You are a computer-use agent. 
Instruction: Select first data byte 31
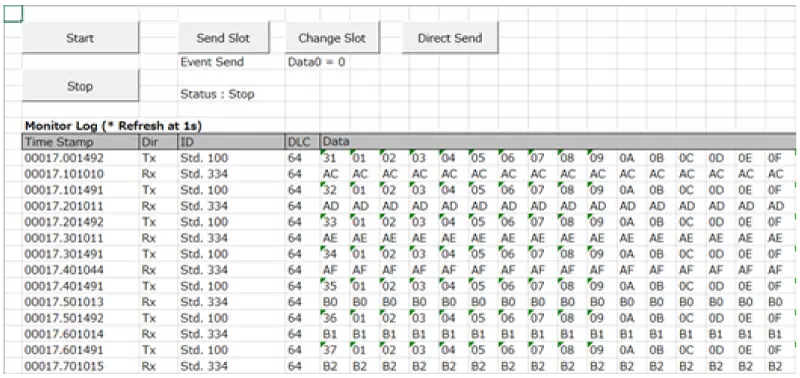334,158
